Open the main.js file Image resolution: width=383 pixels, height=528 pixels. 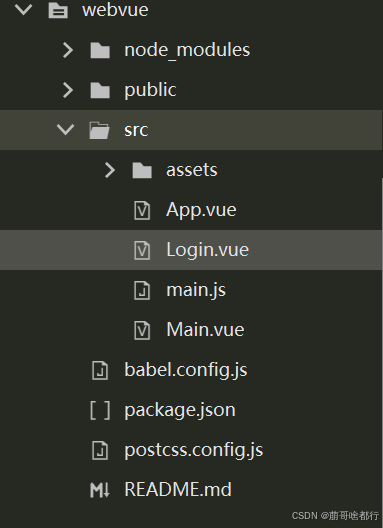(196, 290)
